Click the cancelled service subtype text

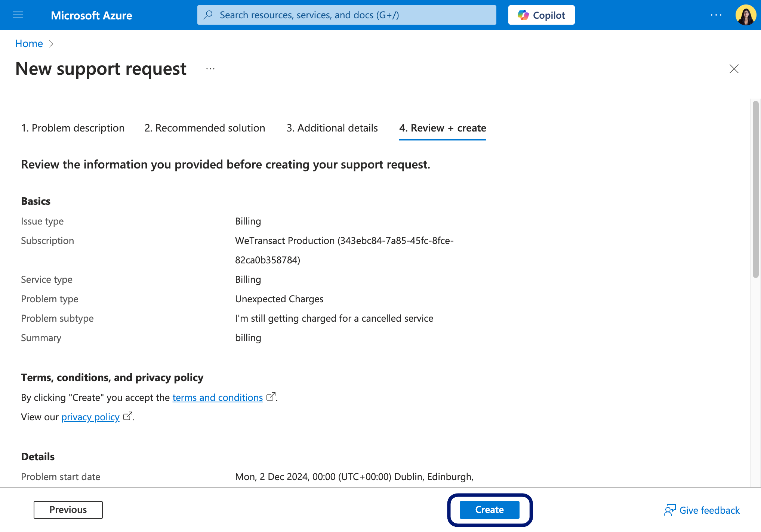tap(334, 318)
